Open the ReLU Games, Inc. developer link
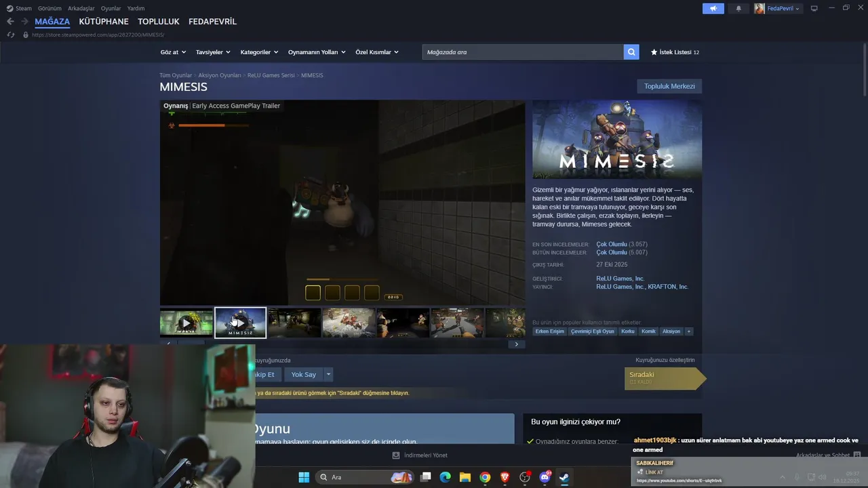Screen dimensions: 868x488 coord(620,279)
